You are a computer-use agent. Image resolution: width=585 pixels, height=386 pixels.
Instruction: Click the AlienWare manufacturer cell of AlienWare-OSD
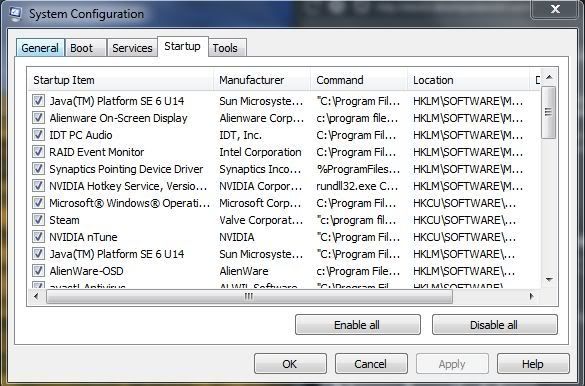(x=244, y=271)
